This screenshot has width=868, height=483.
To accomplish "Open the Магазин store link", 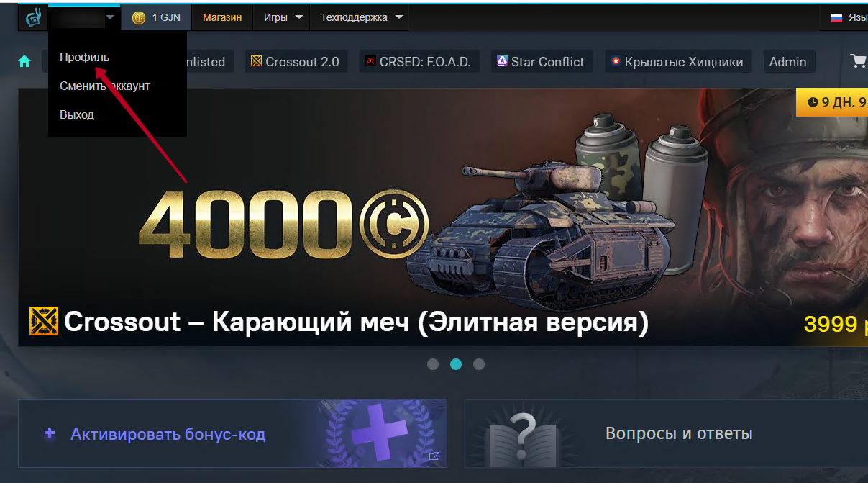I will [x=222, y=17].
